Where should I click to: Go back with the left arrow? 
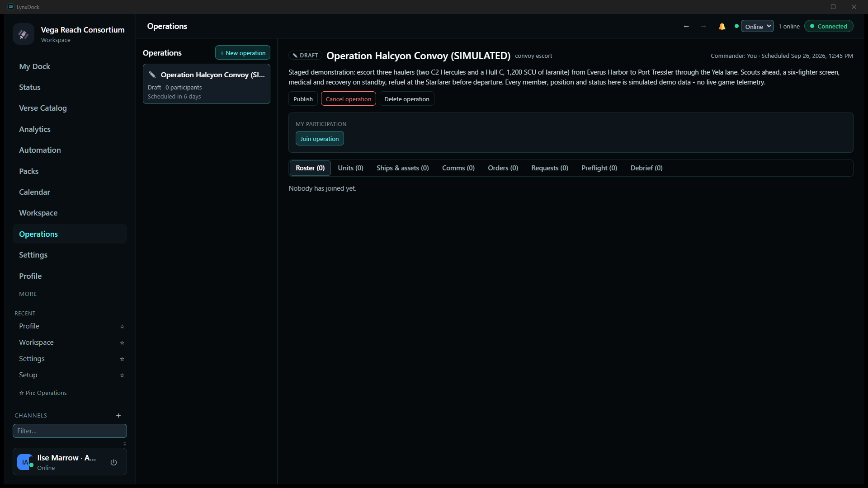click(x=686, y=27)
